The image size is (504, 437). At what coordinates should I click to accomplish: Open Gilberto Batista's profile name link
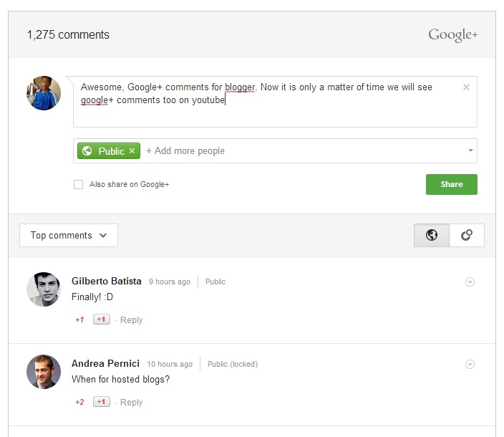pos(107,282)
